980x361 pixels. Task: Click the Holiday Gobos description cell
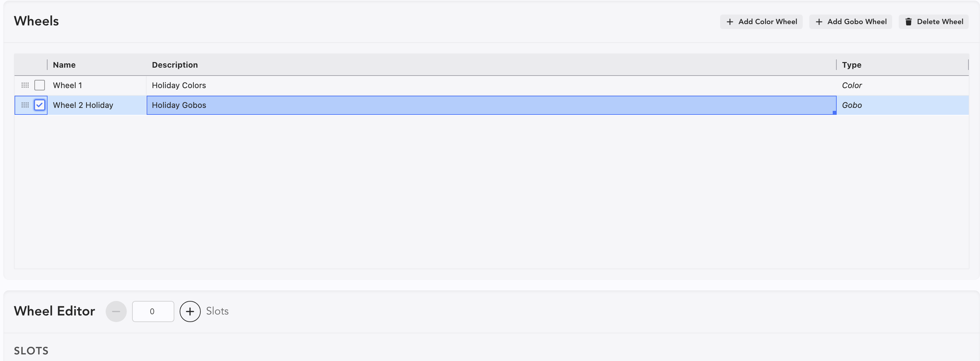(x=491, y=105)
